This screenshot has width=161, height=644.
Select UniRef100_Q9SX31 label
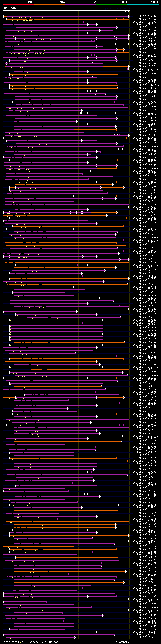pyautogui.click(x=144, y=397)
